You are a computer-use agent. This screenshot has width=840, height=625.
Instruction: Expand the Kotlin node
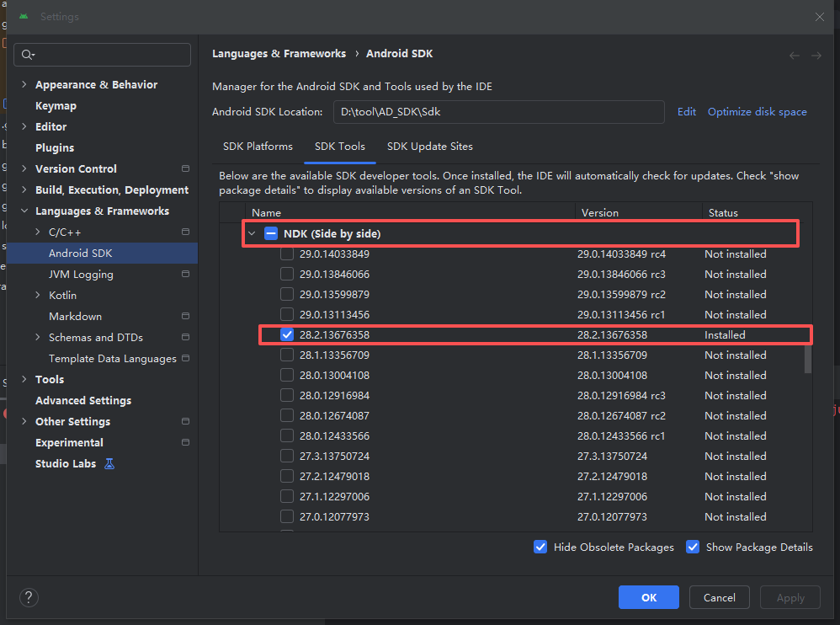pos(38,295)
